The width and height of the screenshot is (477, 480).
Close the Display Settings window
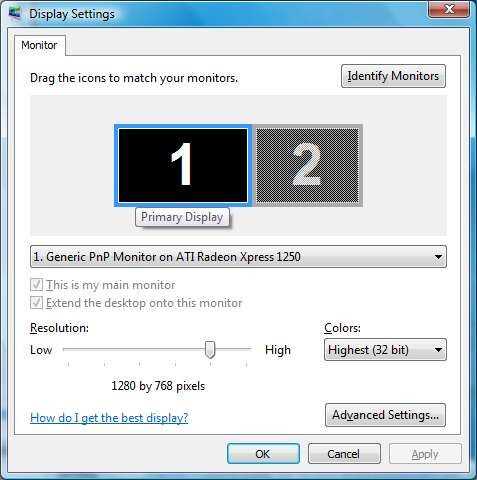(x=449, y=9)
